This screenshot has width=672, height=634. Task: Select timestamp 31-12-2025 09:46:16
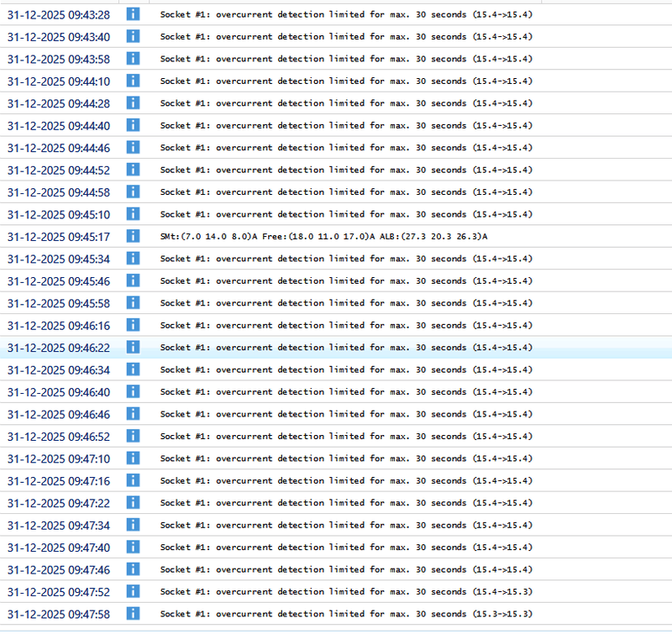59,326
